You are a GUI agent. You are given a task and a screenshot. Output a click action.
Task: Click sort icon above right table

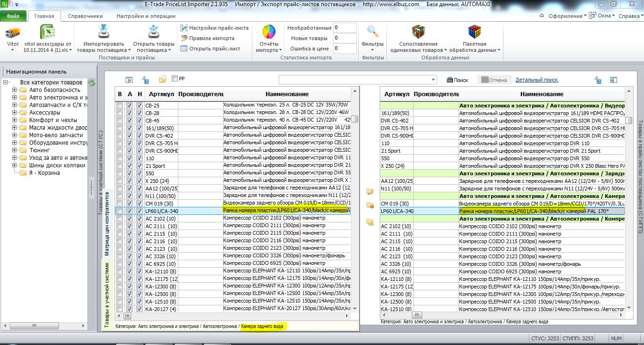[598, 80]
